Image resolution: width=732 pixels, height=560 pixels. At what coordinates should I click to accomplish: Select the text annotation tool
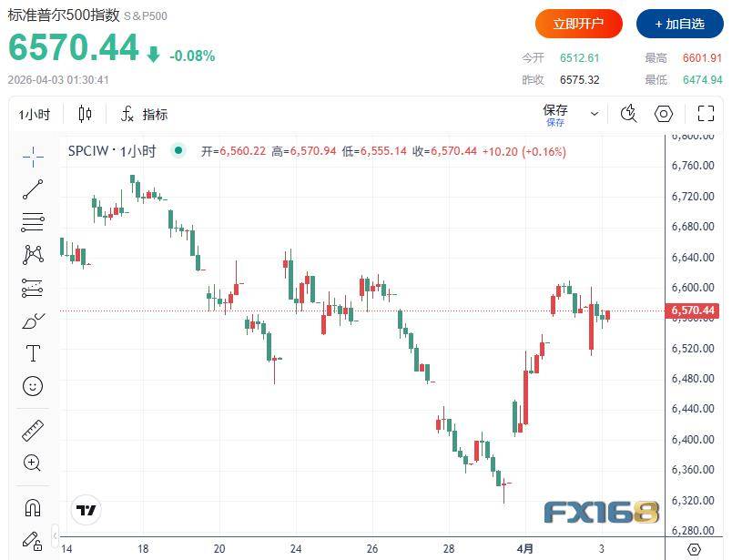[x=33, y=353]
